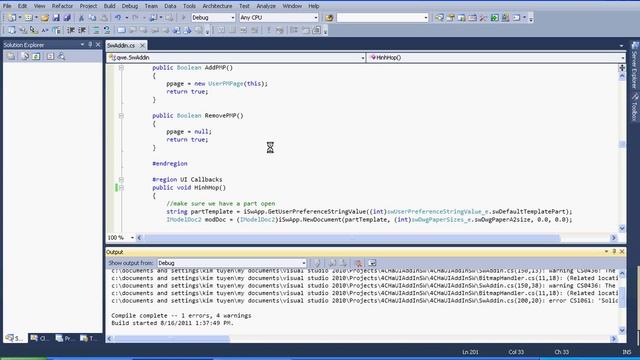Open Toolbox via crossed-tools toolbar icon
The height and width of the screenshot is (360, 640).
(483, 18)
